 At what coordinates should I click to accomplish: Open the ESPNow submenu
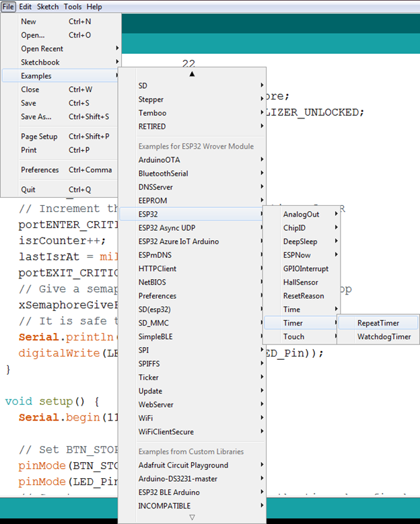pyautogui.click(x=302, y=256)
